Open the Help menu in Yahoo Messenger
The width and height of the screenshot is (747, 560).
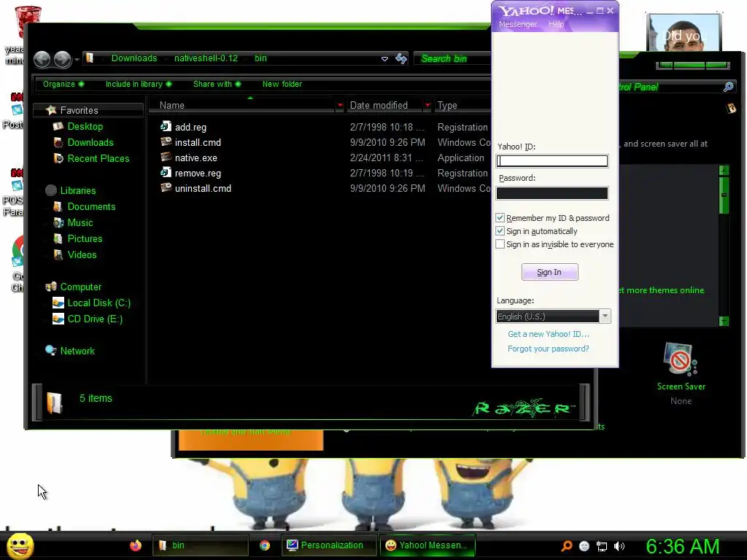pyautogui.click(x=556, y=24)
